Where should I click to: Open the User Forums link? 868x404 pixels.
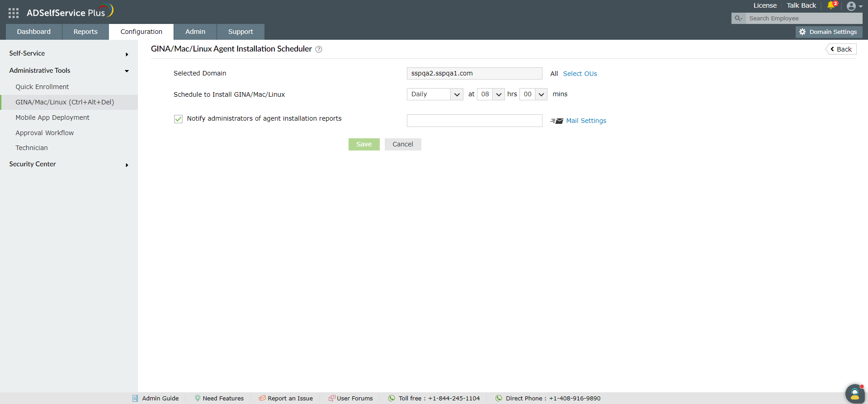(x=355, y=398)
